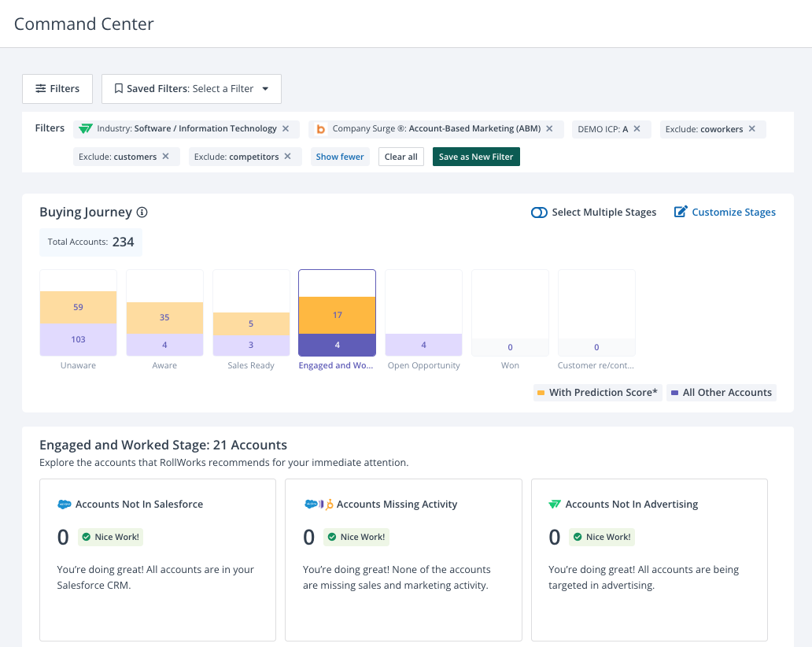Image resolution: width=812 pixels, height=647 pixels.
Task: Open Accounts Not In Salesforce card
Action: coord(157,559)
